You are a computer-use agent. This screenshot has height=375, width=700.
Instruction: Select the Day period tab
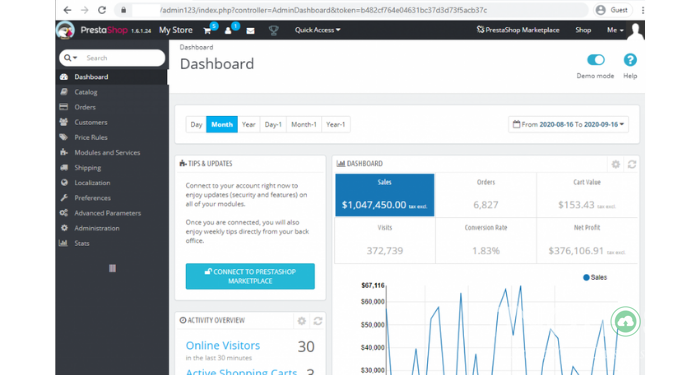coord(196,125)
